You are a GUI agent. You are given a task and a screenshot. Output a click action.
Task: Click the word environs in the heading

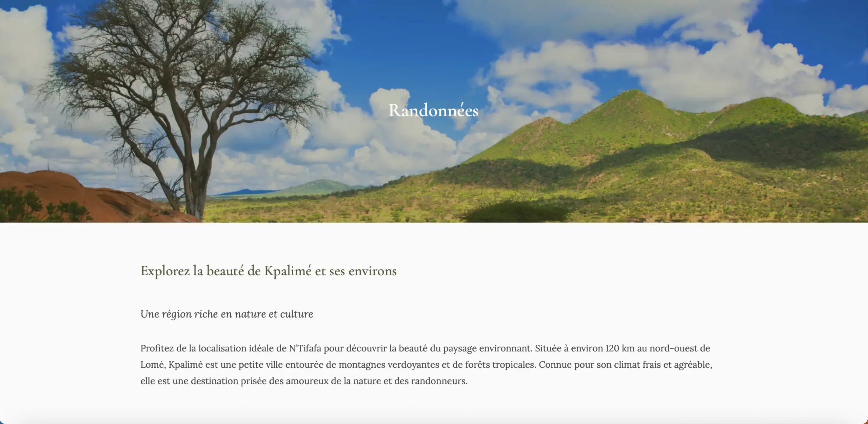coord(373,271)
